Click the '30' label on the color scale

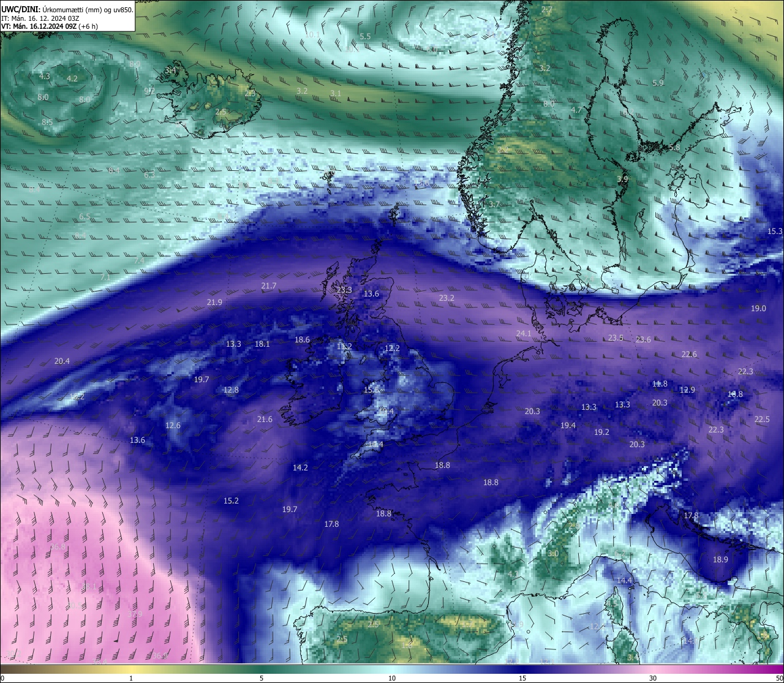[653, 678]
